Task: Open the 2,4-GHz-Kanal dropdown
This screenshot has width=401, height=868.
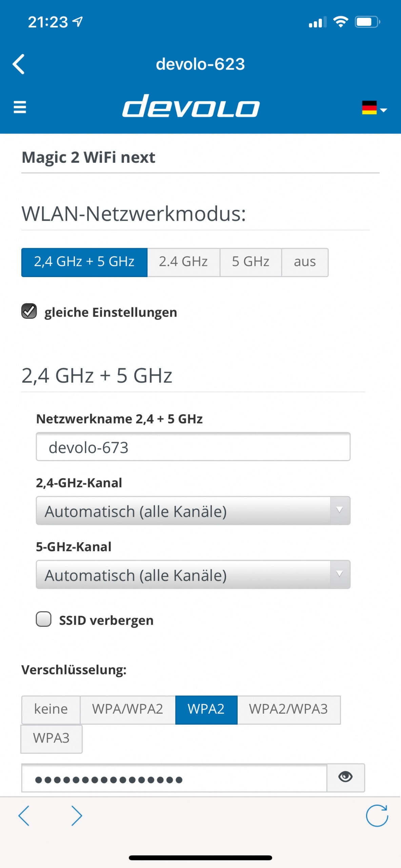Action: (x=193, y=511)
